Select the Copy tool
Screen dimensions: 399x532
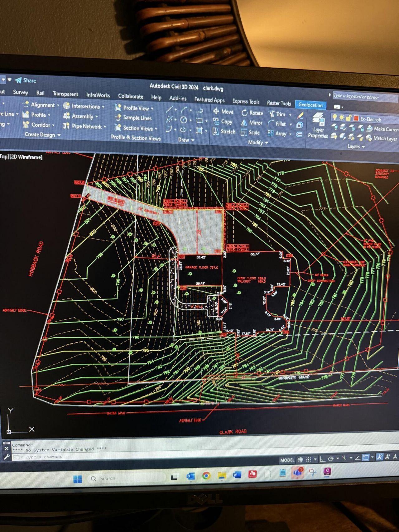(223, 122)
